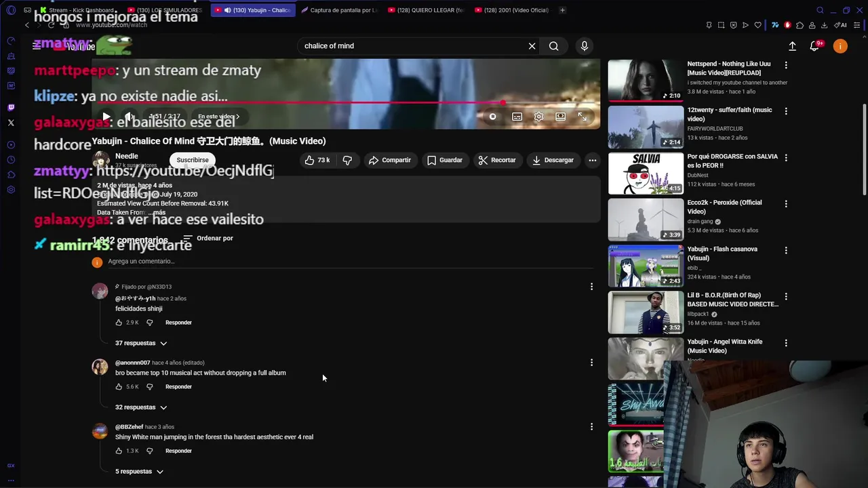Open the options menu for the @BBZehef comment
The image size is (868, 488).
591,427
